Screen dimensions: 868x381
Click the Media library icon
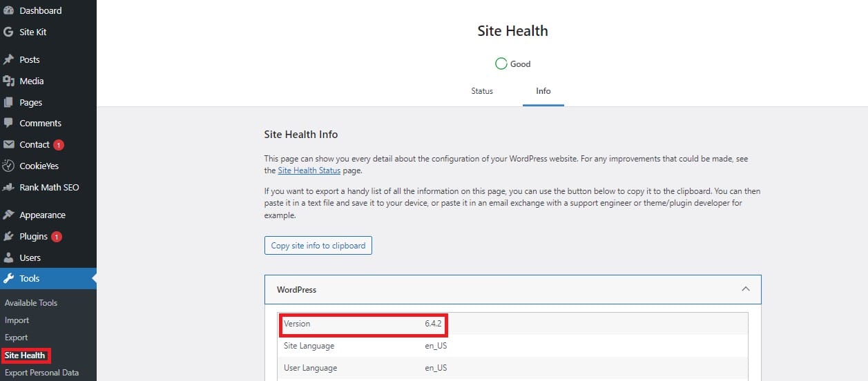pyautogui.click(x=8, y=81)
